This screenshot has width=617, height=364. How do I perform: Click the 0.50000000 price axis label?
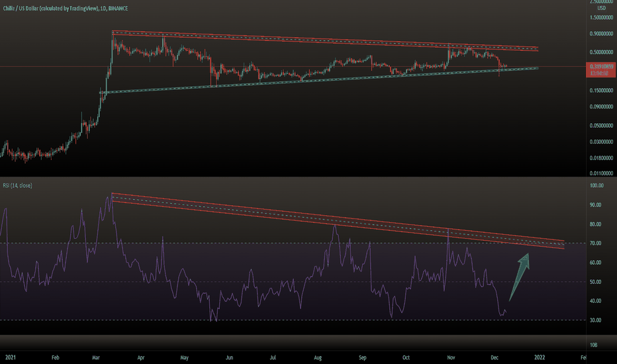coord(601,52)
